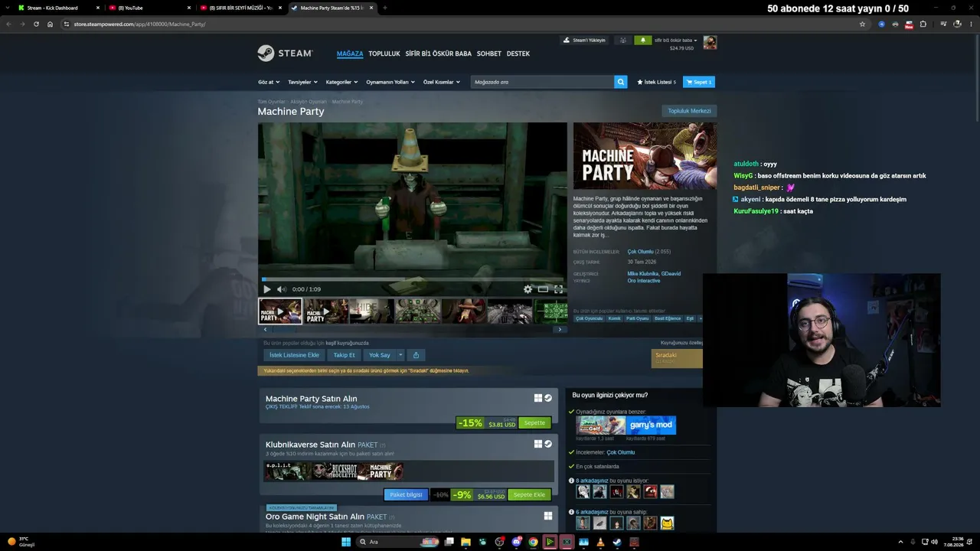
Task: Open new browser tab with plus icon
Action: point(384,8)
